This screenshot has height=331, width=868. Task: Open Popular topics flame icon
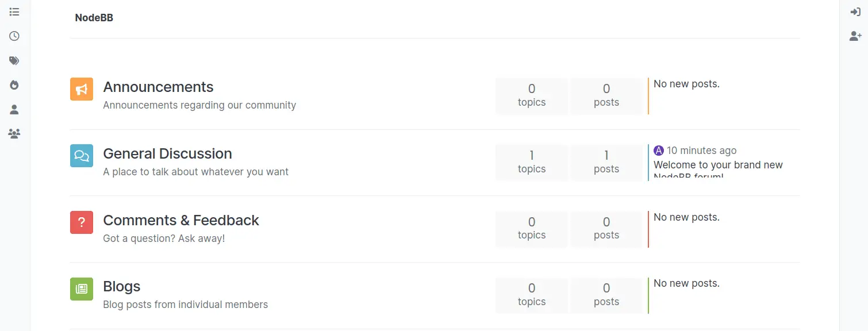coord(14,85)
